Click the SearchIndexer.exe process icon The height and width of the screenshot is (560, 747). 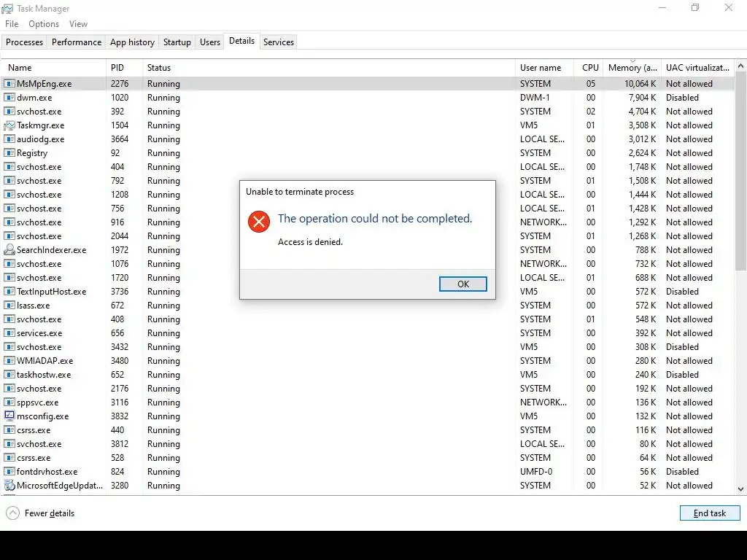coord(9,250)
